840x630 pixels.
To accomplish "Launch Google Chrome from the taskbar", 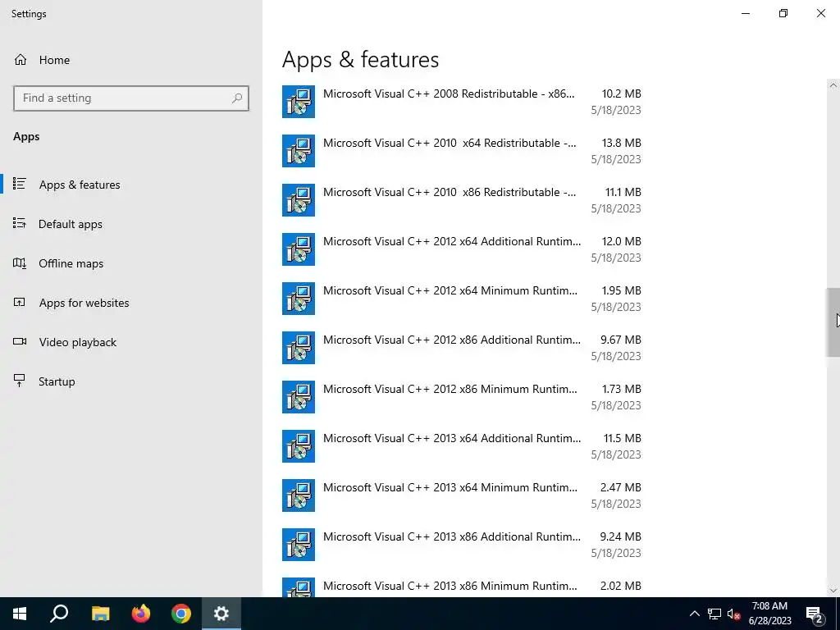I will click(x=181, y=614).
